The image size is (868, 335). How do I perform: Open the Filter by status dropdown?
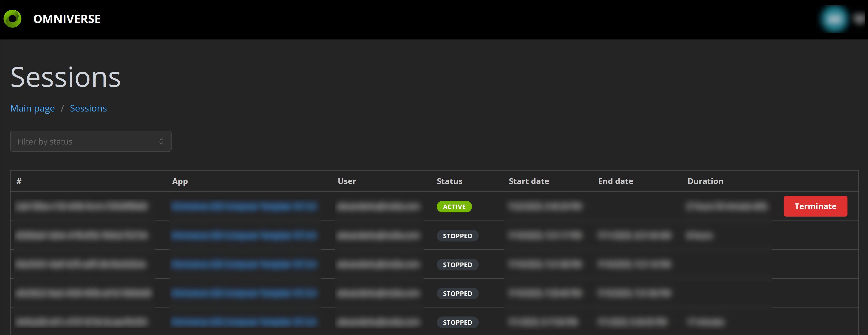coord(91,141)
